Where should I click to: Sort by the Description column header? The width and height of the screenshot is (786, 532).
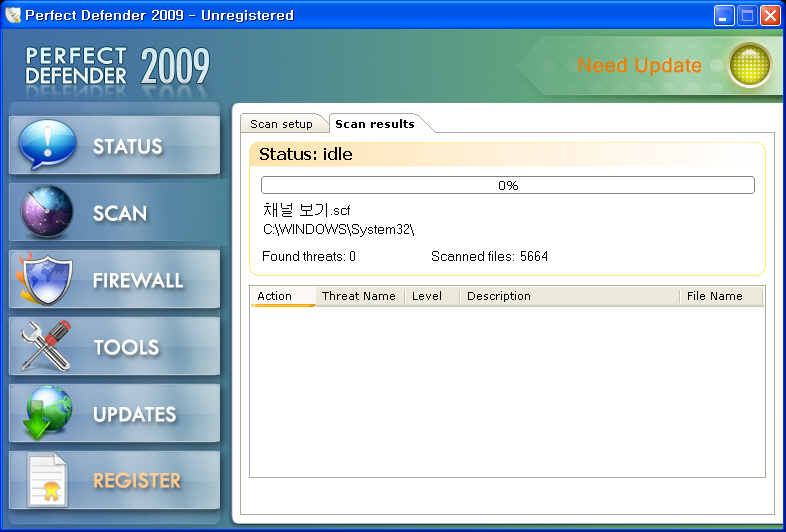[569, 296]
